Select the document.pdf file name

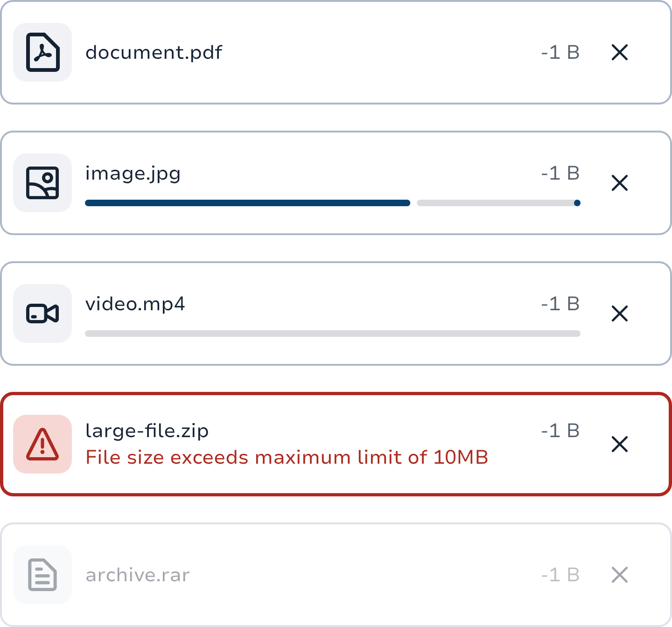(154, 52)
